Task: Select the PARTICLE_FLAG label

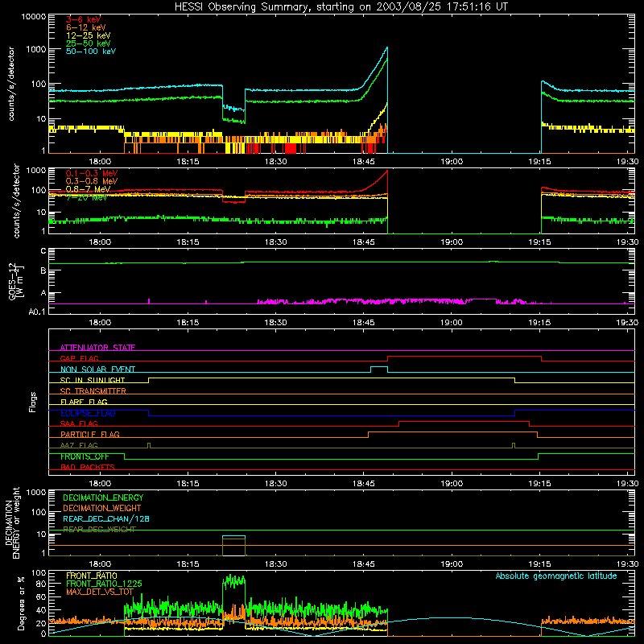Action: tap(90, 434)
